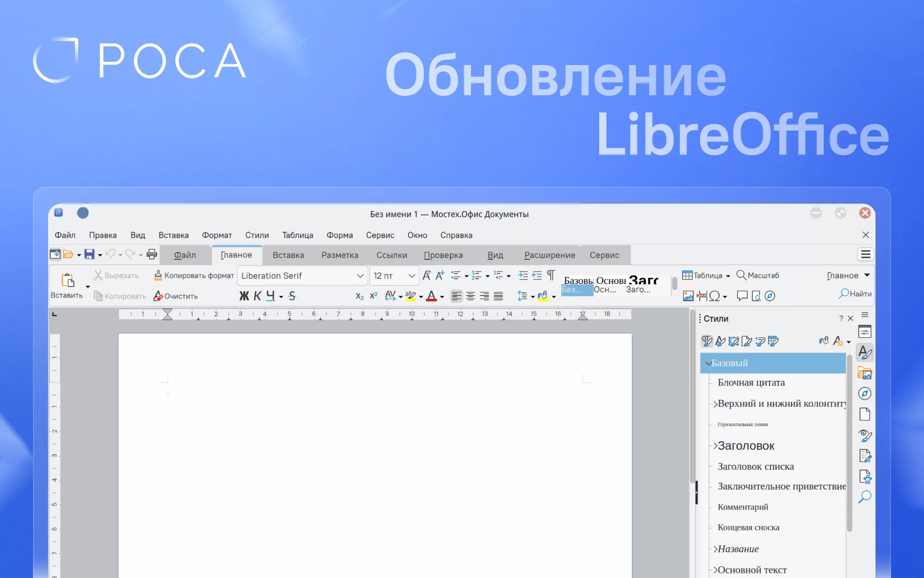This screenshot has height=578, width=924.
Task: Open the Navigator compass sidebar icon
Action: [865, 394]
